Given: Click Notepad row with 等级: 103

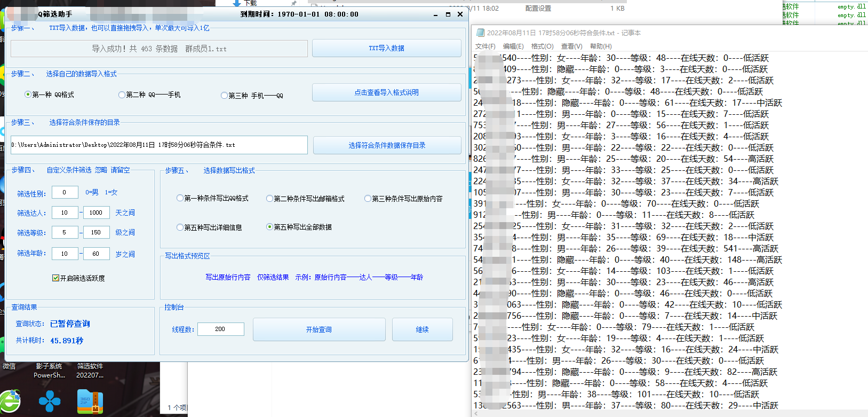Looking at the screenshot, I should (x=623, y=271).
